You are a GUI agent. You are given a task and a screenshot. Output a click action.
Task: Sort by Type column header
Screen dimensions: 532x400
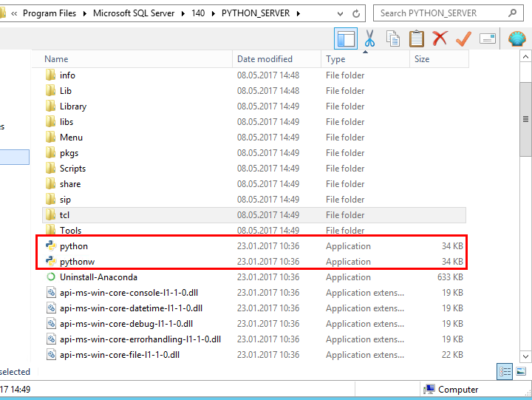(x=366, y=59)
